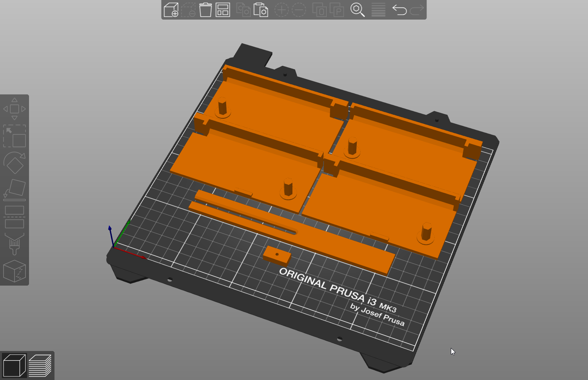Open the Search magnifier tool
The width and height of the screenshot is (588, 380).
358,10
